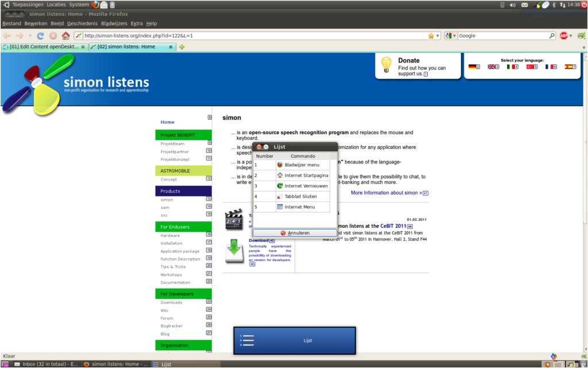Open the URL bar dropdown arrow

[438, 36]
